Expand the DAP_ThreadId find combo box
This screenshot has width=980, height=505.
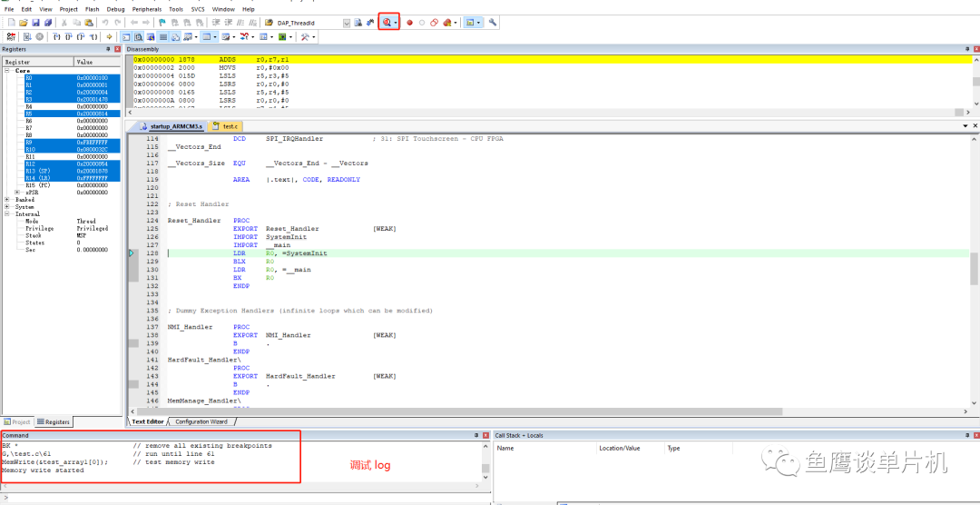[x=347, y=23]
